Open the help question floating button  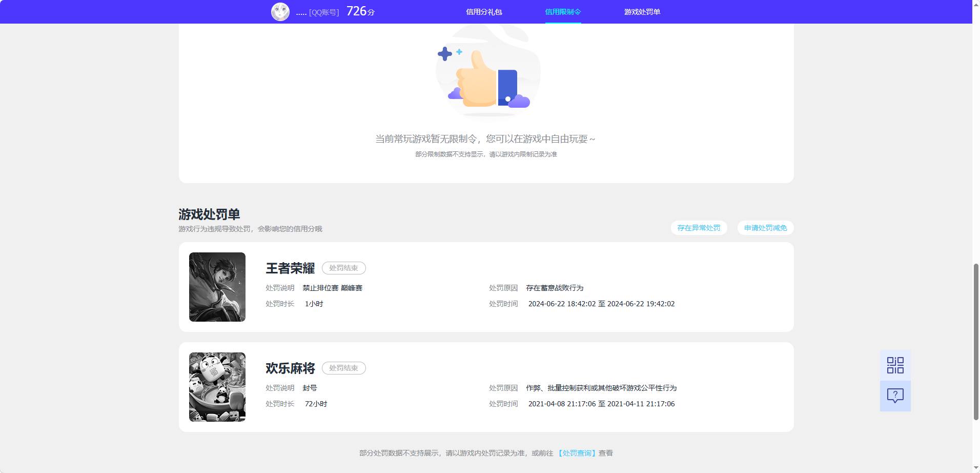tap(895, 396)
